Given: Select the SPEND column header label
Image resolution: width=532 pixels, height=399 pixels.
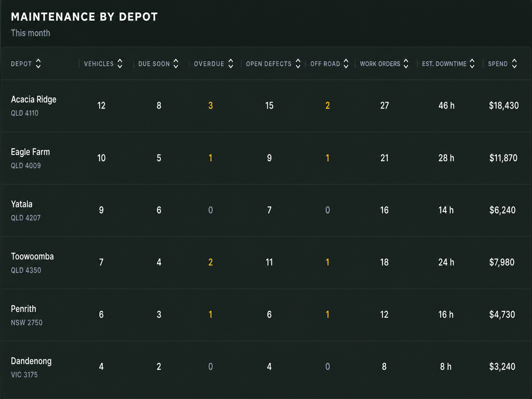Looking at the screenshot, I should (x=498, y=64).
